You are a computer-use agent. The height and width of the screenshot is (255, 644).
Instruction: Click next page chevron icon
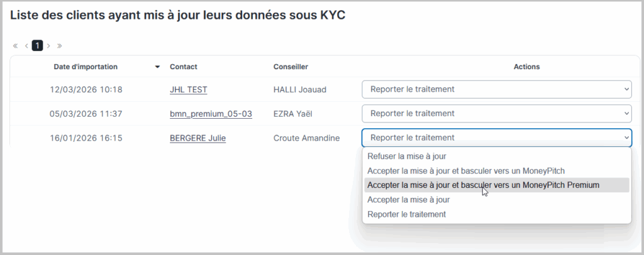49,46
